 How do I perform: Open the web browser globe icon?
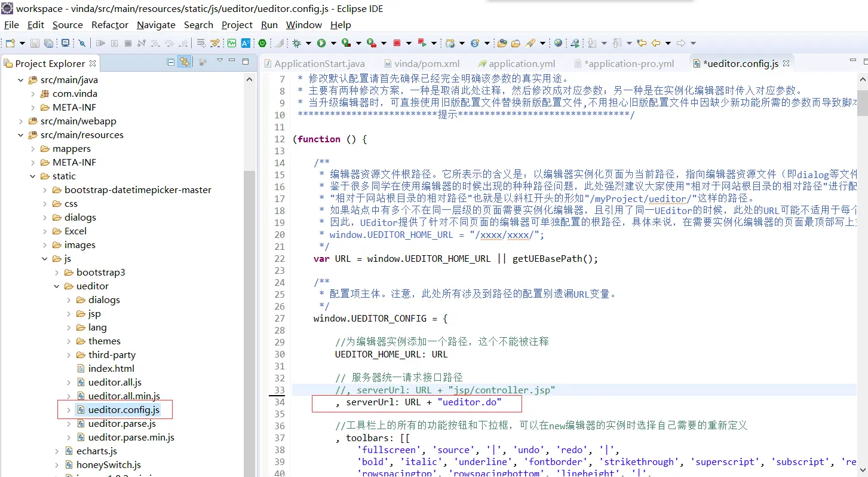tap(558, 43)
